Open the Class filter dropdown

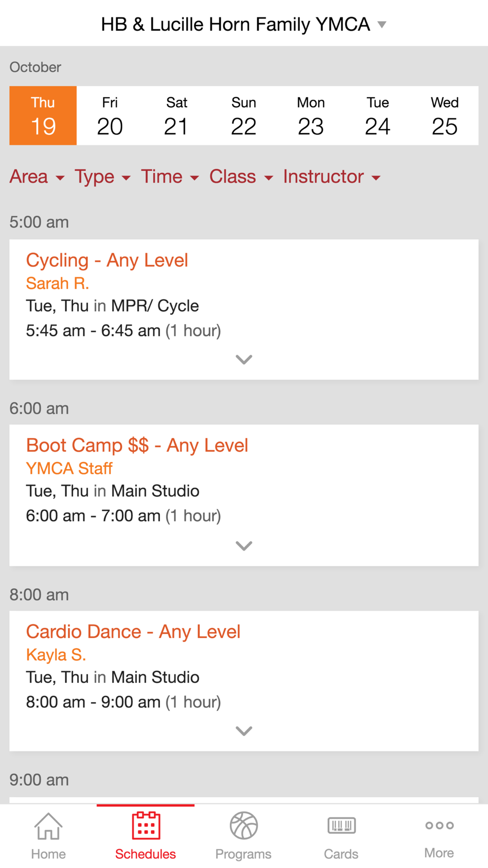point(241,177)
